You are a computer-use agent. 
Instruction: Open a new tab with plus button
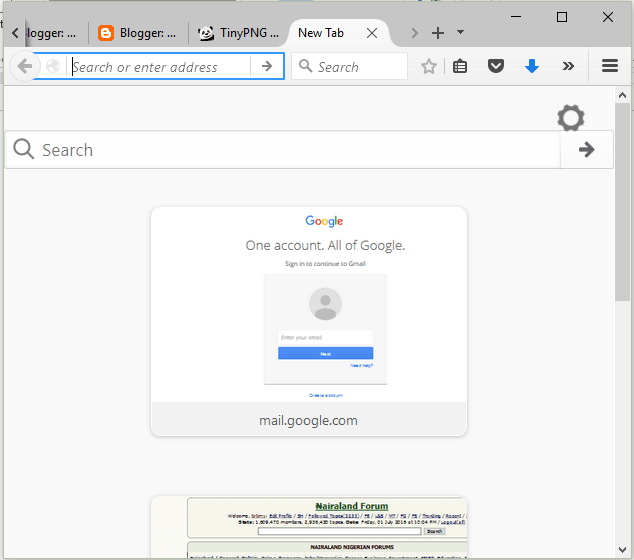(438, 33)
